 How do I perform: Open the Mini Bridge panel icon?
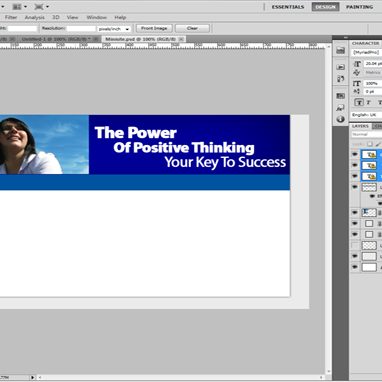pyautogui.click(x=340, y=67)
